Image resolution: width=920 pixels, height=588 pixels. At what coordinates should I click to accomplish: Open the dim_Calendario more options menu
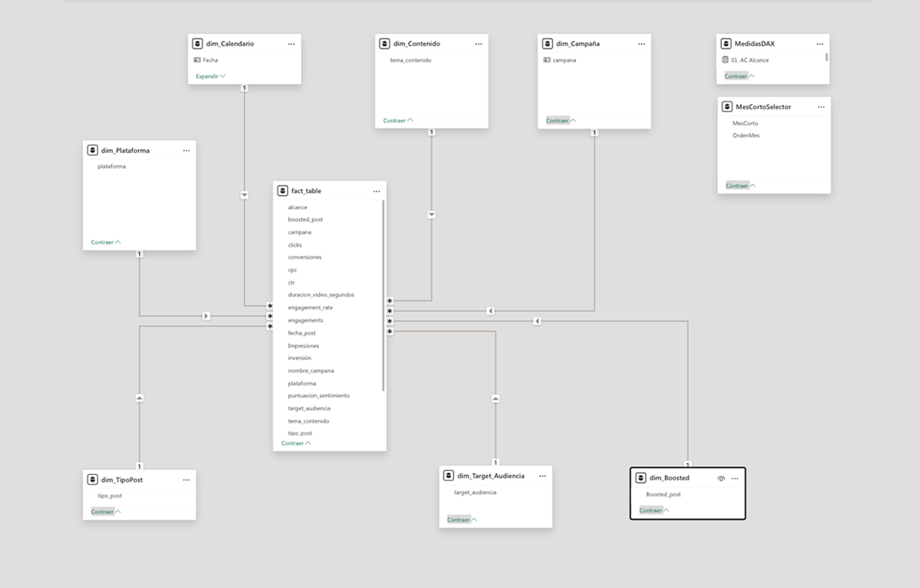pos(291,44)
